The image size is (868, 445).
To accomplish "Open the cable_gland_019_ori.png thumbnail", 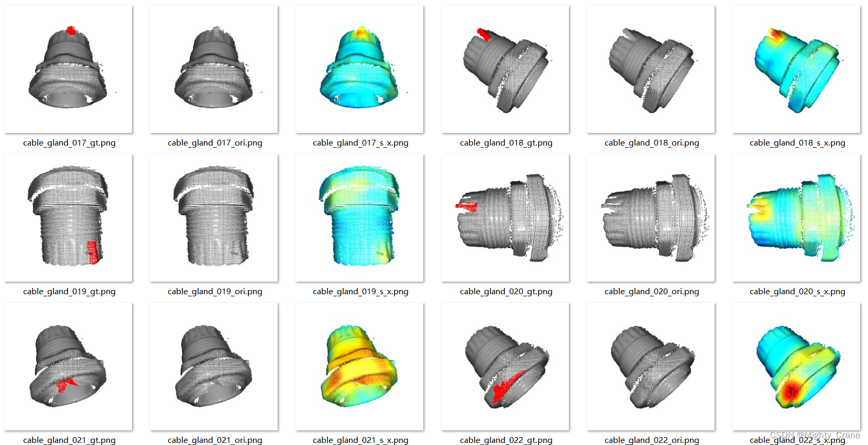I will tap(214, 218).
